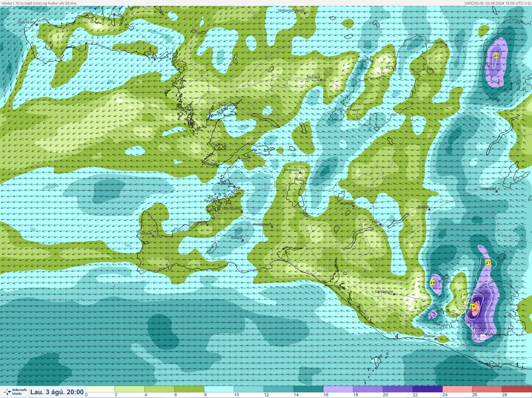Click the Þingvellir station label
This screenshot has width=532, height=398.
(x=291, y=170)
